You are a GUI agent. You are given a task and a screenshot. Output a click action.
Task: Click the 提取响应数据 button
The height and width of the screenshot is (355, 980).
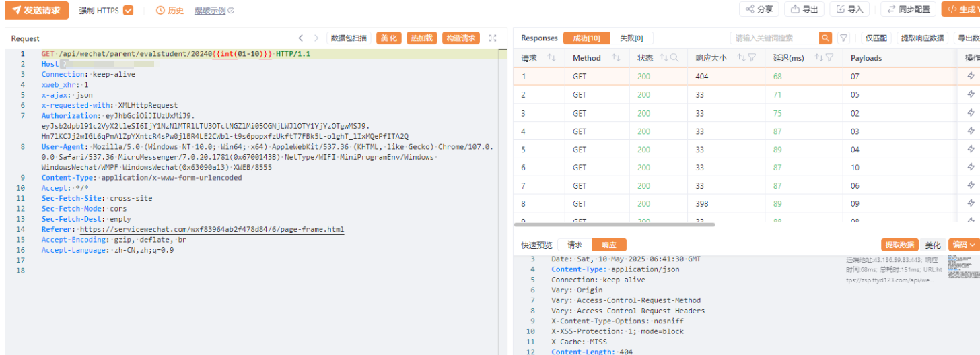(922, 38)
